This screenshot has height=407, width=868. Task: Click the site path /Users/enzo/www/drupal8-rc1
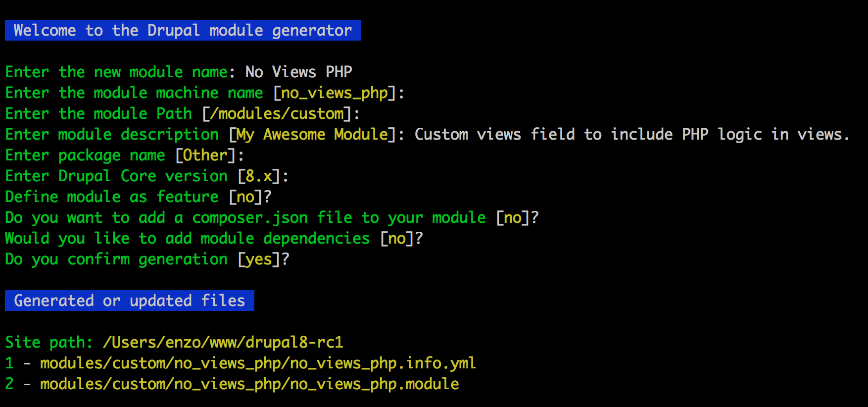(x=223, y=343)
